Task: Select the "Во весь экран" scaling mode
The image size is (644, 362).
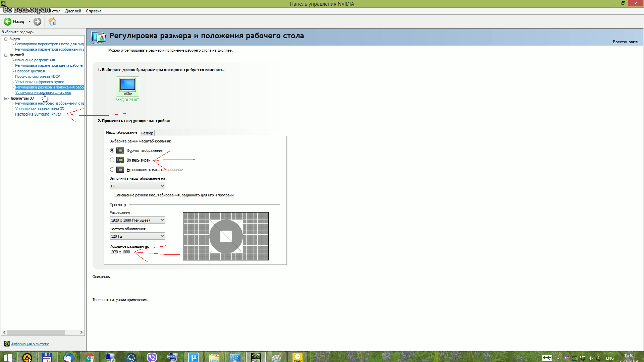Action: pos(112,160)
